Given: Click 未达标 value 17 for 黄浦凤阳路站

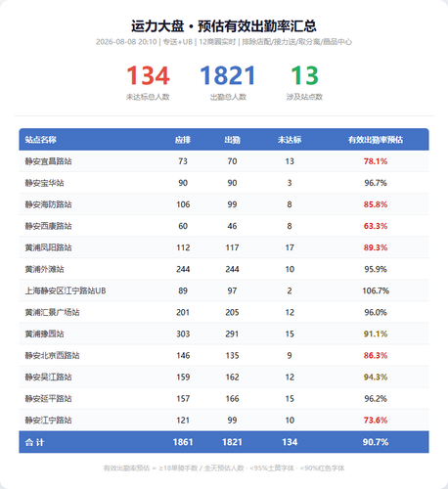Looking at the screenshot, I should tap(290, 247).
